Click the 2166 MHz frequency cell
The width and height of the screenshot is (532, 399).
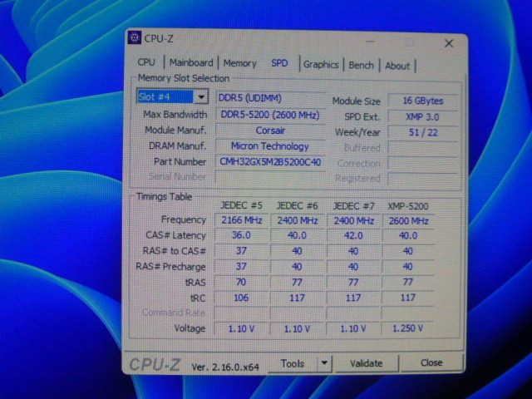(x=242, y=220)
